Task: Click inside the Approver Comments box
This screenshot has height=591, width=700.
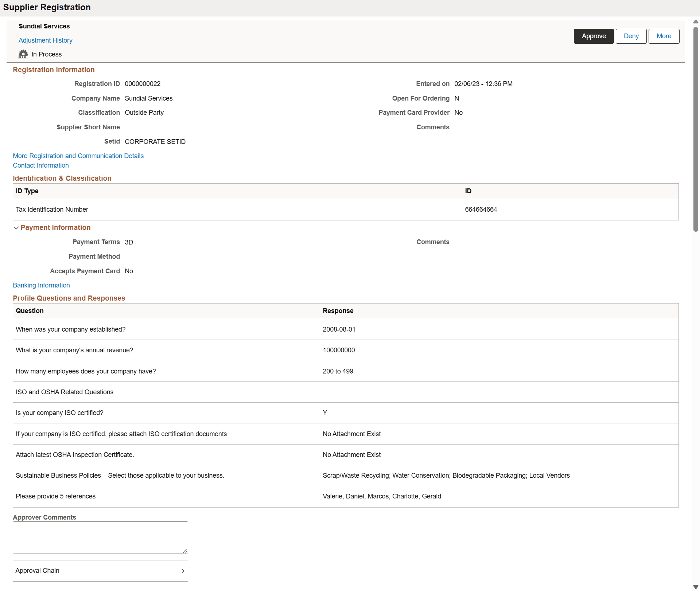Action: [x=100, y=537]
